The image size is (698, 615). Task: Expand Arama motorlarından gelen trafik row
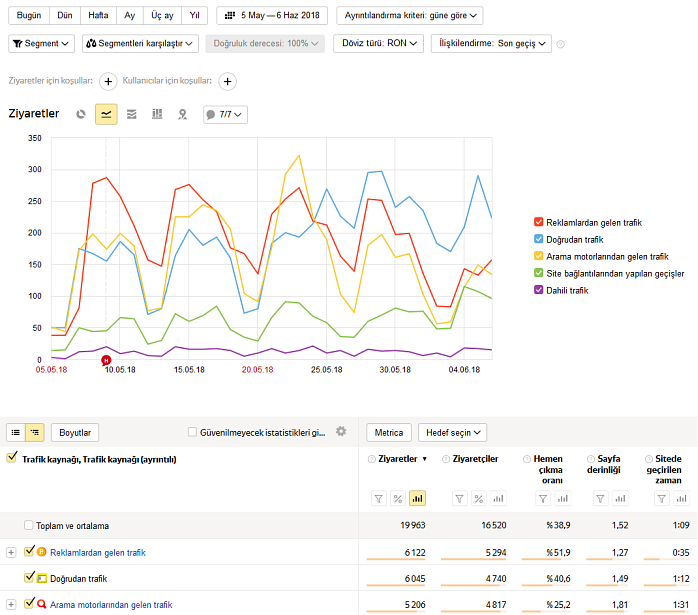11,605
